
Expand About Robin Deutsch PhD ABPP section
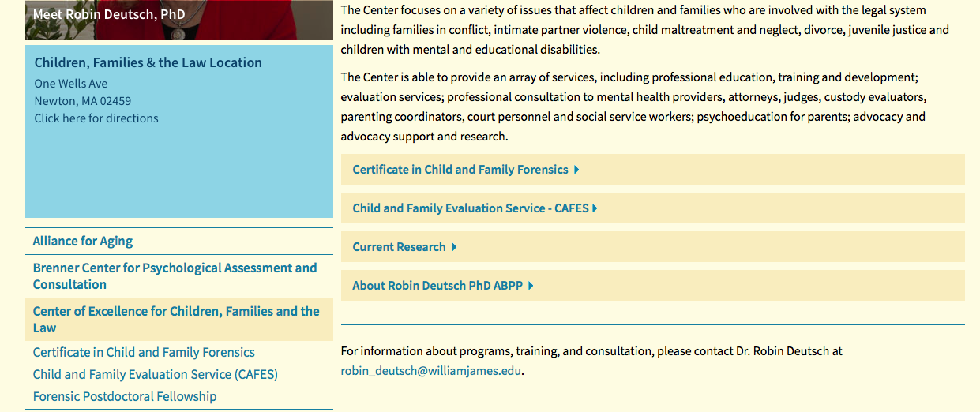(437, 286)
